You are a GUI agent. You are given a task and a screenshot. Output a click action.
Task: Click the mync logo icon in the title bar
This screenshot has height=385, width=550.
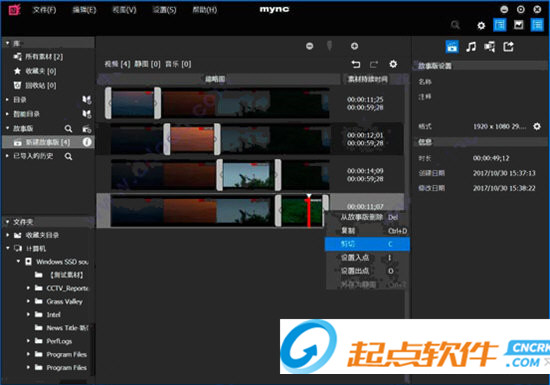[14, 10]
